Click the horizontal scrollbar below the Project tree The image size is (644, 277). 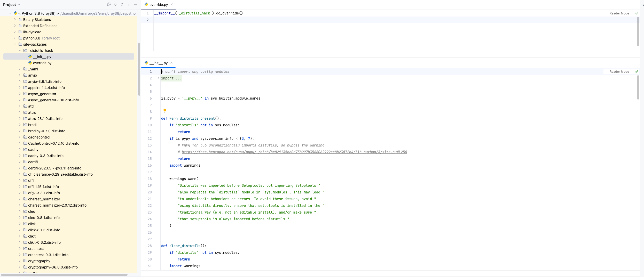tap(65, 275)
